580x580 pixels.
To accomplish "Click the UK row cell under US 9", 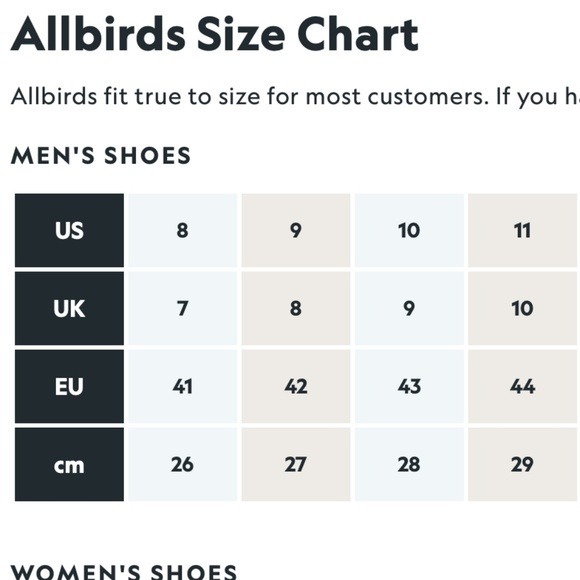I will 296,308.
